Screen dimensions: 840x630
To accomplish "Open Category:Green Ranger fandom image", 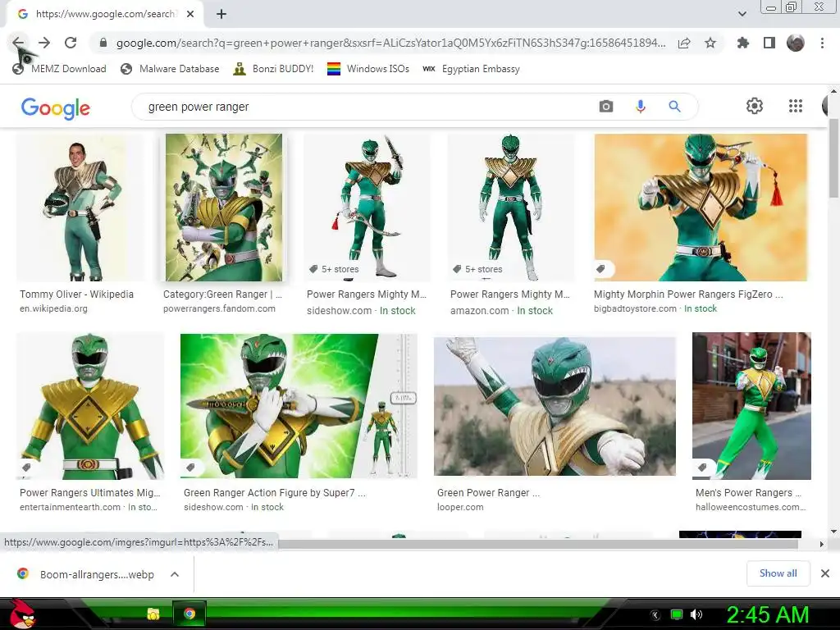I will (224, 208).
